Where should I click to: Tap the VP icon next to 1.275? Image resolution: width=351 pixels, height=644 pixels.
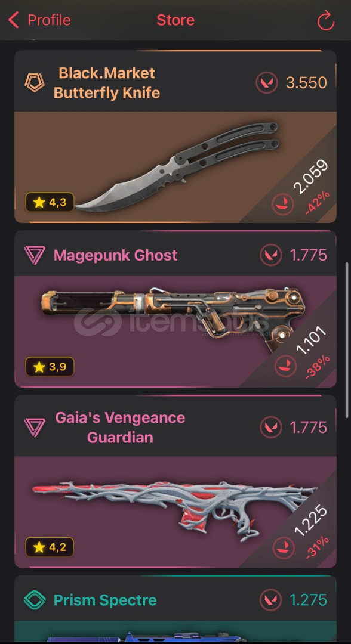point(271,600)
